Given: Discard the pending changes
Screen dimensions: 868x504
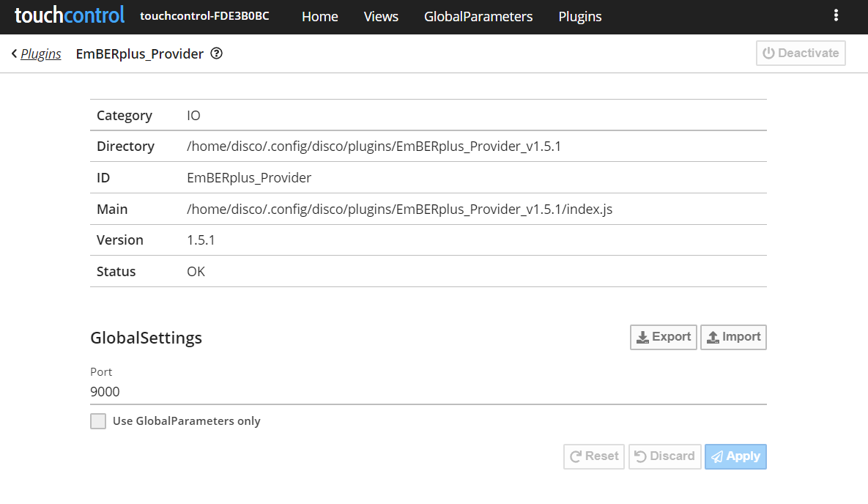Looking at the screenshot, I should coord(664,456).
